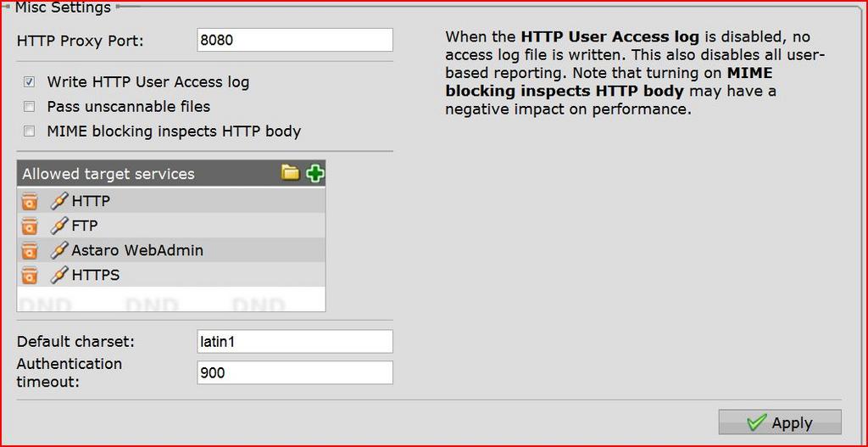Click the trash icon beside FTP

(x=30, y=226)
